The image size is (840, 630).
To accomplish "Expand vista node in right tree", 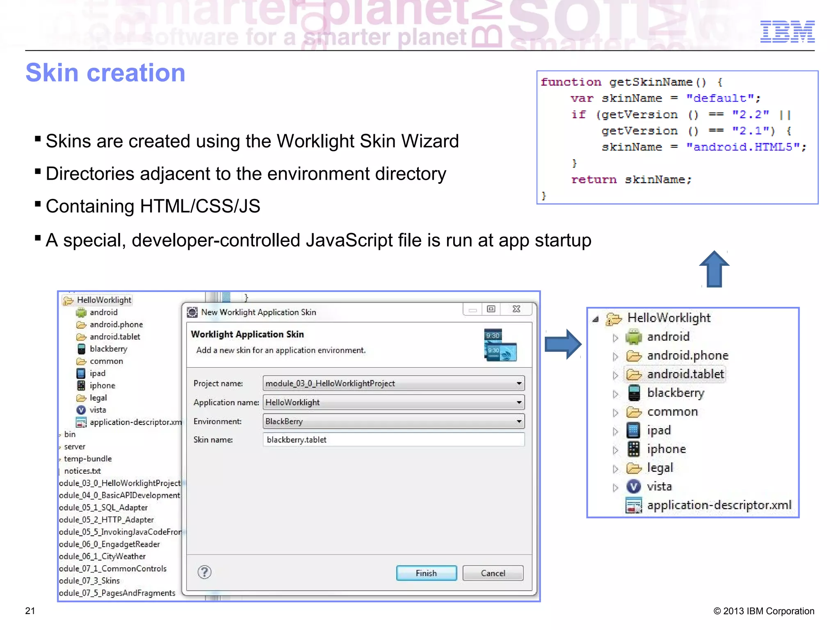I will (615, 487).
